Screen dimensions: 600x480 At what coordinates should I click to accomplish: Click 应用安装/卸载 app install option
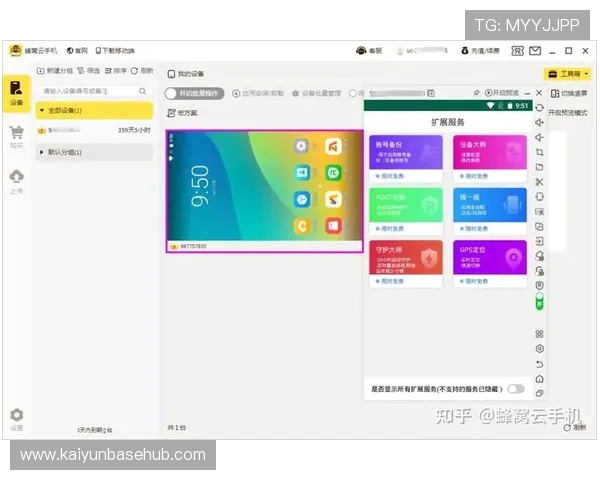coord(258,93)
